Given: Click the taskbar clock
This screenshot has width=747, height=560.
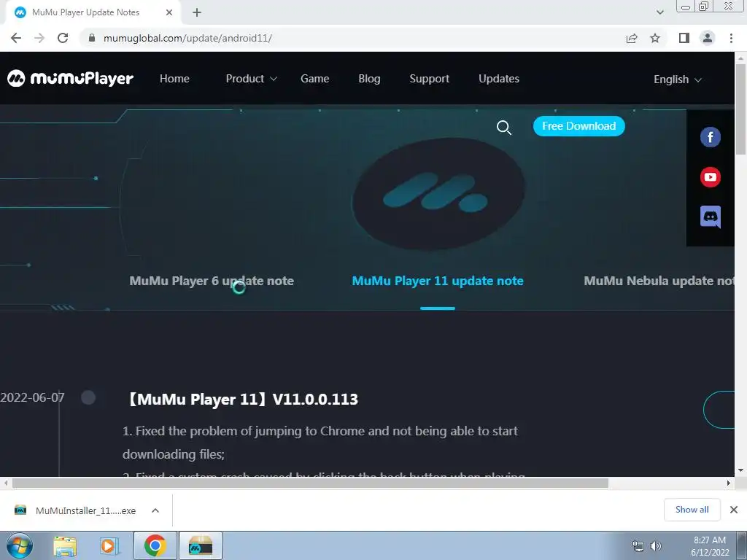Looking at the screenshot, I should [710, 546].
